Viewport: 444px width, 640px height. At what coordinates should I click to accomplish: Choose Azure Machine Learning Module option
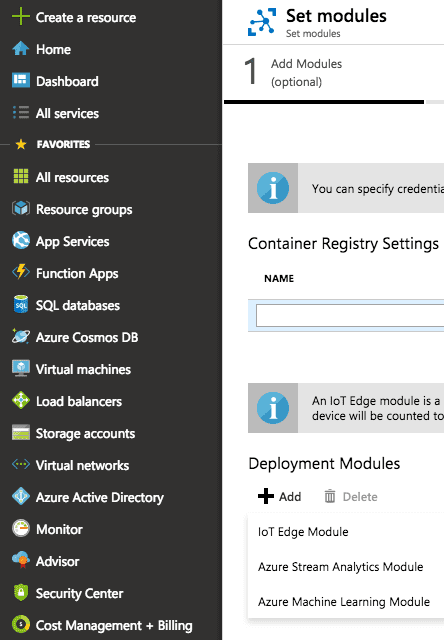coord(344,602)
